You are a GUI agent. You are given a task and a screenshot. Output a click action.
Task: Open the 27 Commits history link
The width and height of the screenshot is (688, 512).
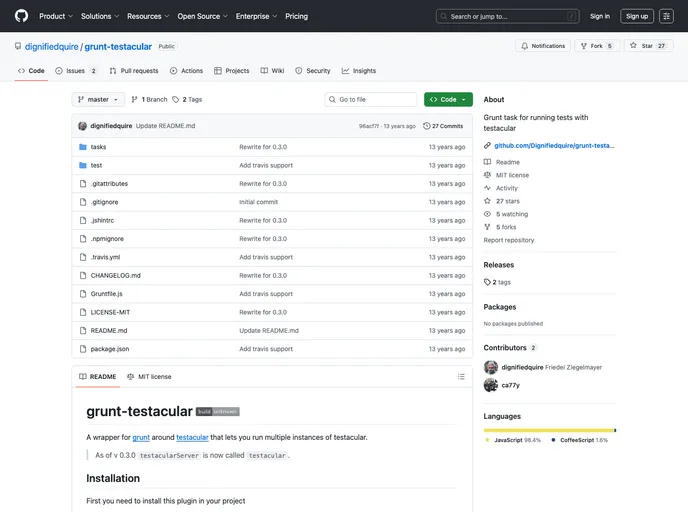[x=443, y=126]
